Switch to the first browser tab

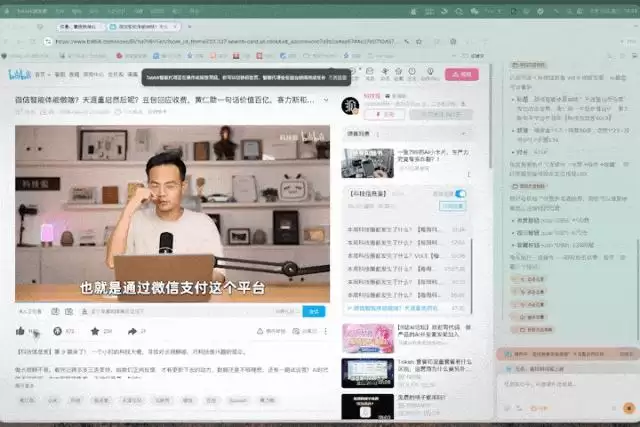[78, 27]
